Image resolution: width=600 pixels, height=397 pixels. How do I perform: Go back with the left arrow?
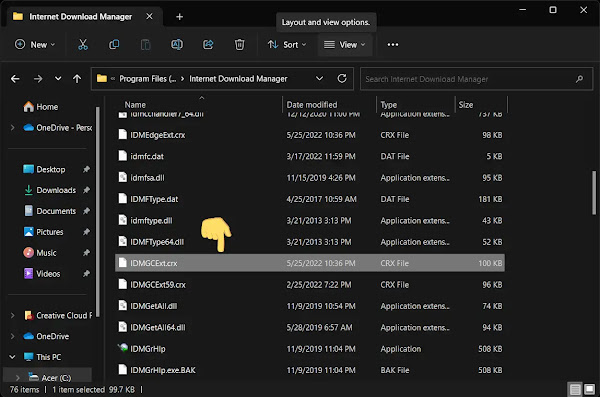coord(15,79)
